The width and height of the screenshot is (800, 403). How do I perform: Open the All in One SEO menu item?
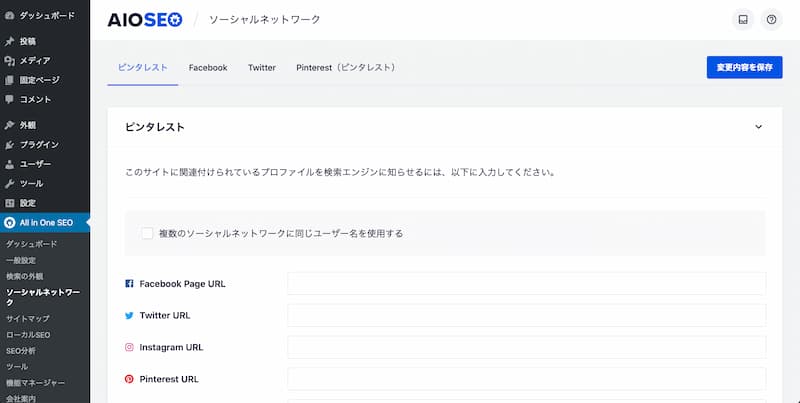coord(45,223)
